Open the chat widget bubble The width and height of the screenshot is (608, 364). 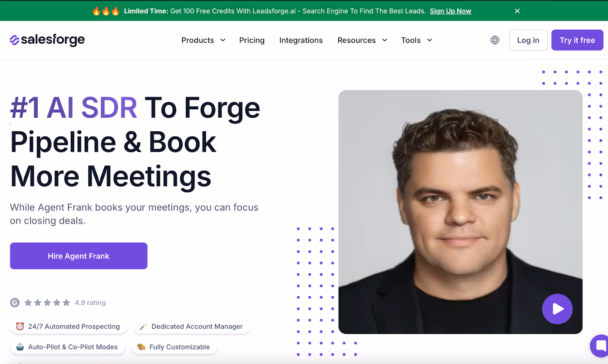click(x=600, y=346)
